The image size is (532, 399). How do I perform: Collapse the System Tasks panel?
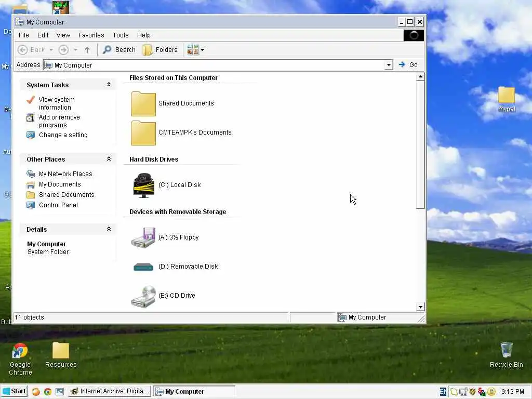109,85
